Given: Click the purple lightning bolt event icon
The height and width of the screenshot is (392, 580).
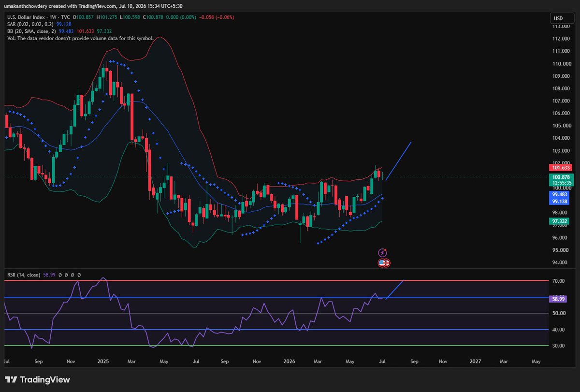Looking at the screenshot, I should click(x=383, y=253).
